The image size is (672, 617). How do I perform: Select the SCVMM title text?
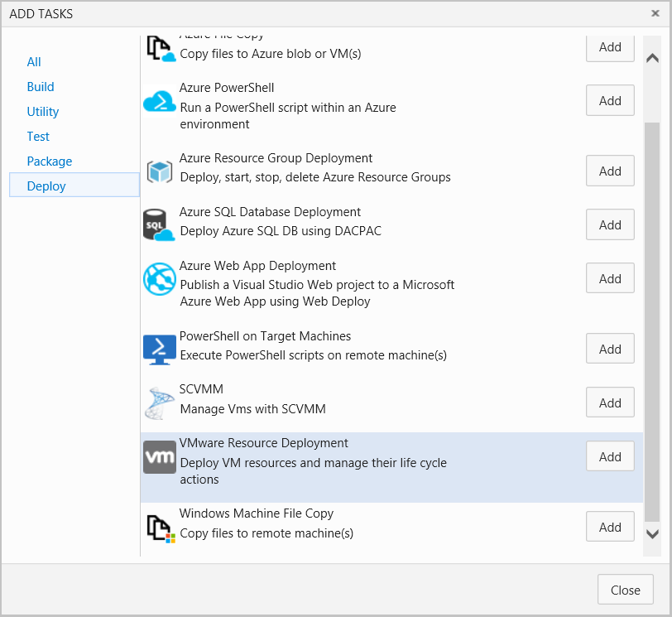tap(201, 389)
